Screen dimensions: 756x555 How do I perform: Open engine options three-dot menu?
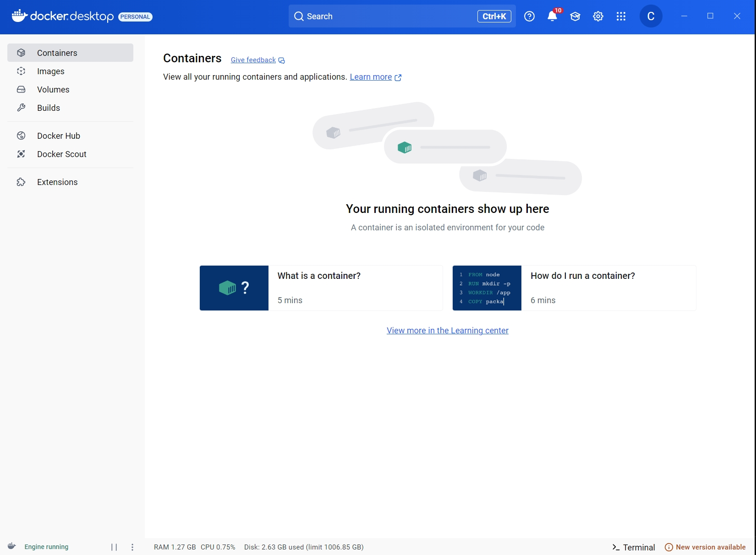pyautogui.click(x=132, y=547)
